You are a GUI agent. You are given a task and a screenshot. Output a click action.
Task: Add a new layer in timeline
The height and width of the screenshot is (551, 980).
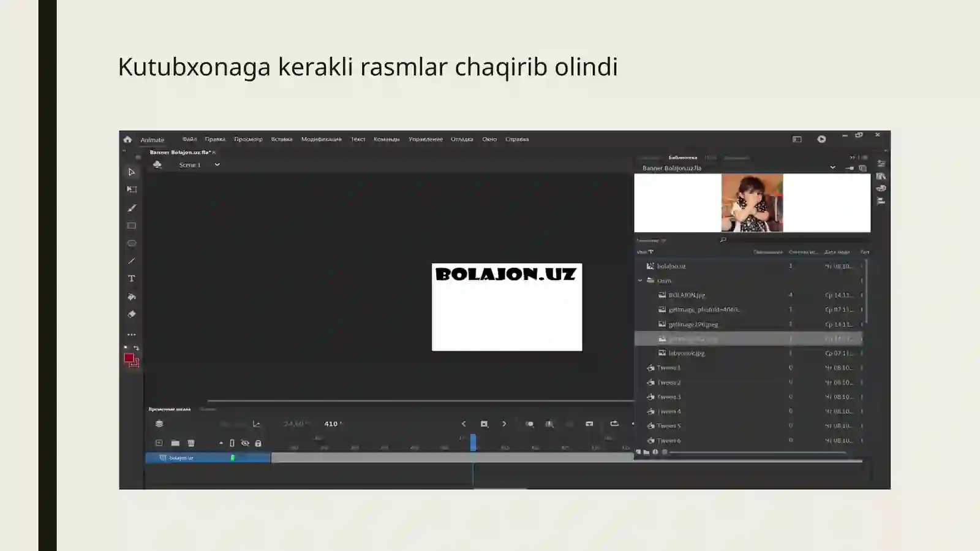point(159,443)
